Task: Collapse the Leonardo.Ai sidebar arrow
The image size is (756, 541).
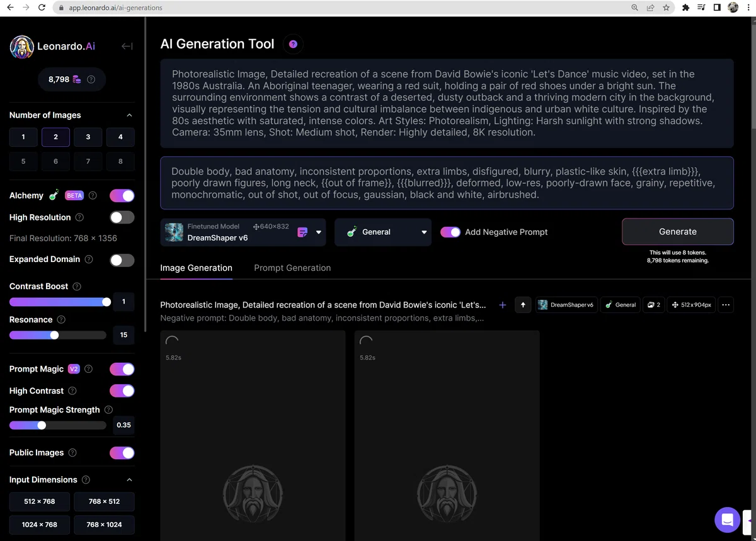Action: pyautogui.click(x=127, y=46)
